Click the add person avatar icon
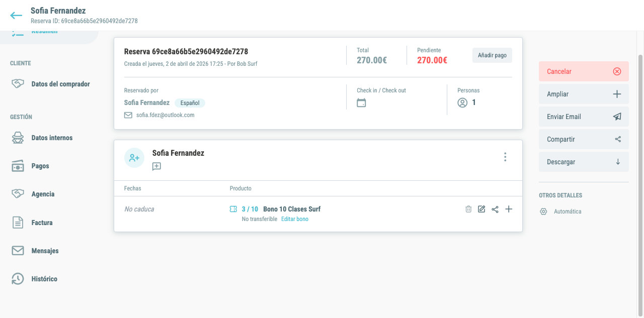This screenshot has height=318, width=644. pos(134,158)
